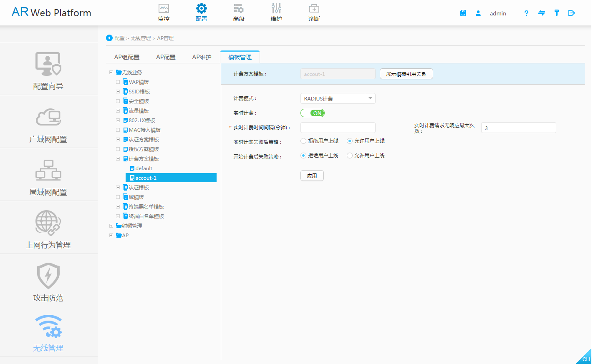Open the AP组配置 tab

click(127, 57)
